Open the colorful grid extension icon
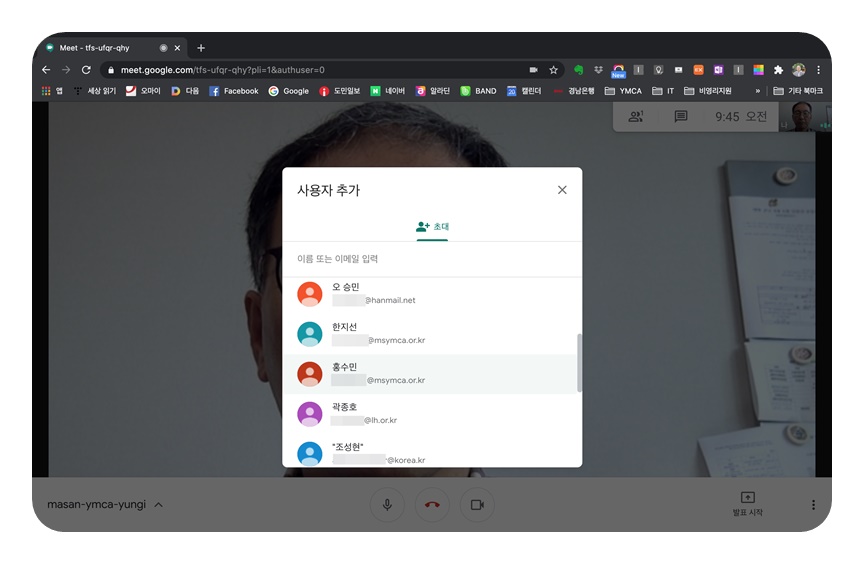This screenshot has width=864, height=564. (x=758, y=70)
